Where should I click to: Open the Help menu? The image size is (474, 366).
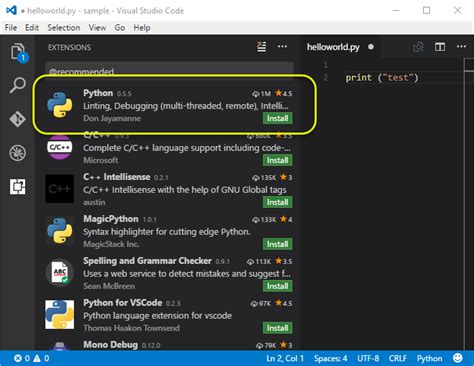[142, 28]
